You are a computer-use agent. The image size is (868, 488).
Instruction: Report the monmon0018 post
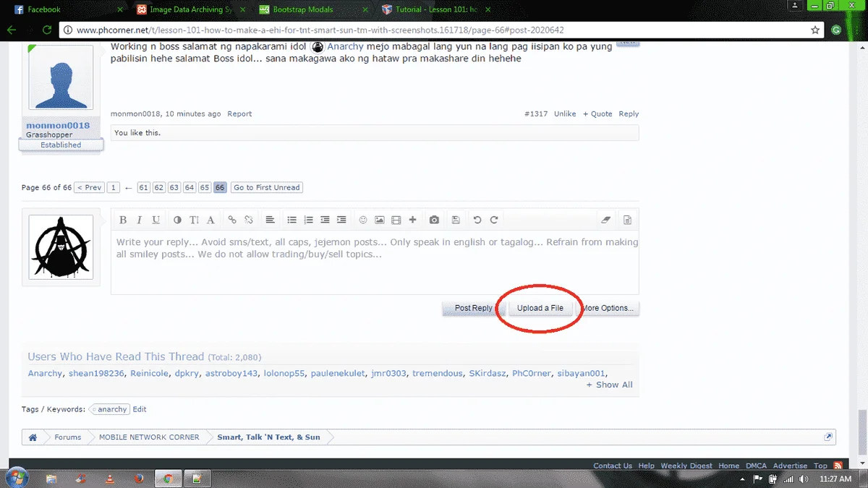tap(239, 114)
